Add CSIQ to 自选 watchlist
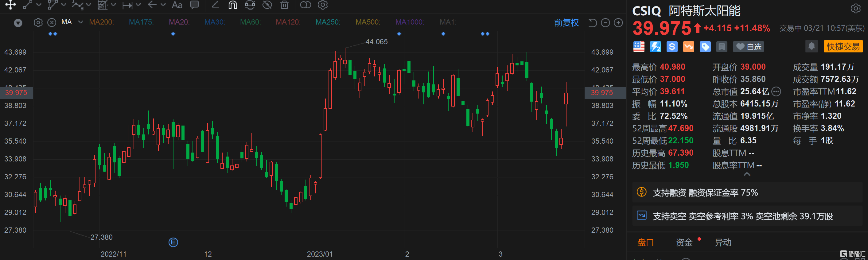868x260 pixels. (x=748, y=47)
